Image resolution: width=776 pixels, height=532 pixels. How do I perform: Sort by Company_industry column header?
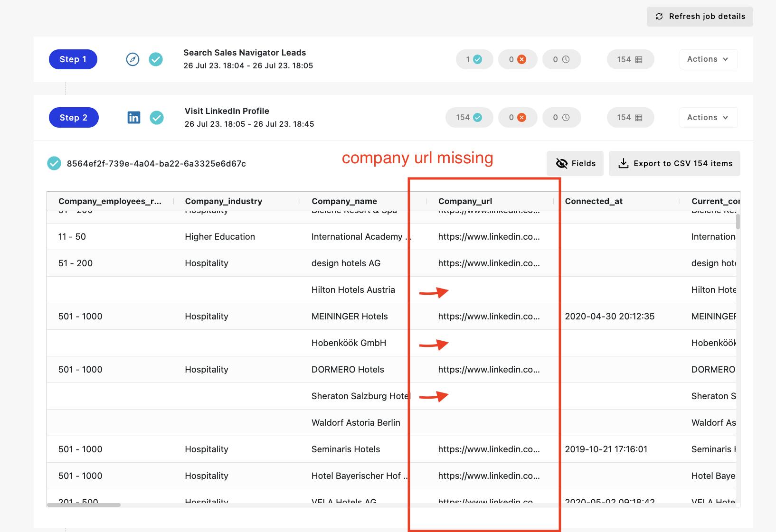(224, 201)
